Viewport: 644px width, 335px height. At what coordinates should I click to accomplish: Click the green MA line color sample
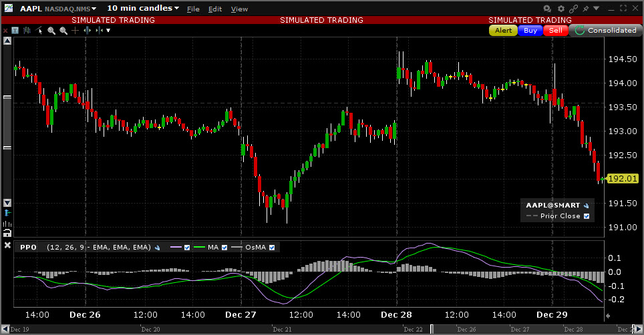click(x=199, y=248)
